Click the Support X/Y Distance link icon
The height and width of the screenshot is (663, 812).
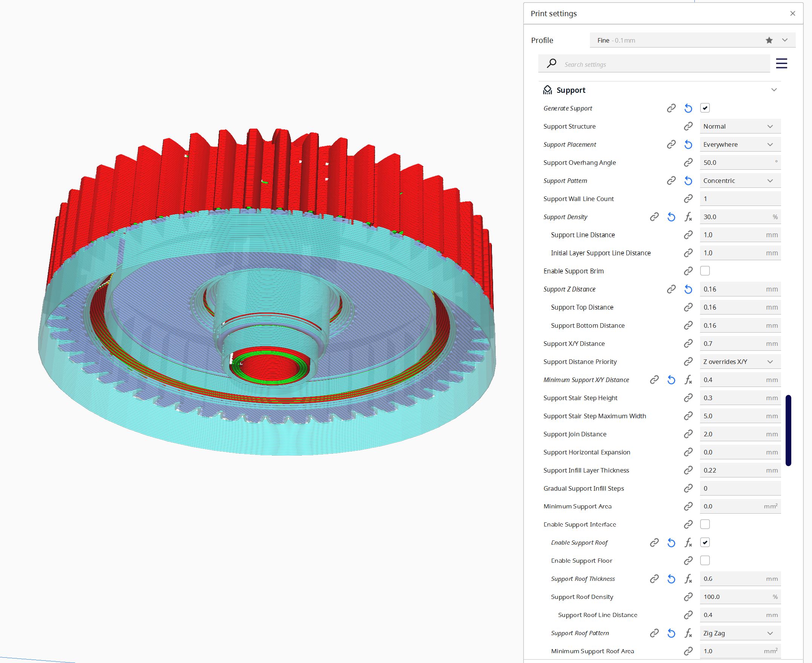click(688, 343)
